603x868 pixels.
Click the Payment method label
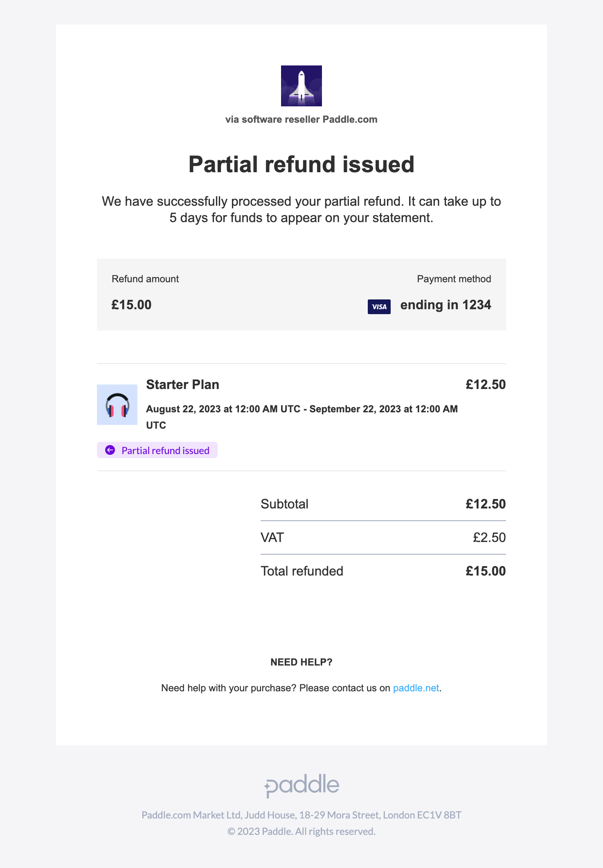(x=454, y=279)
